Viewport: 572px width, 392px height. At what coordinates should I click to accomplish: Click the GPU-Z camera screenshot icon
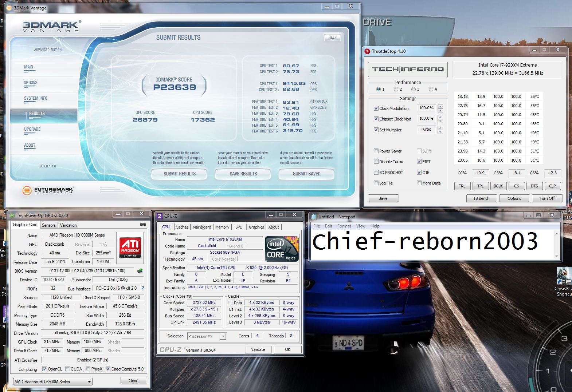[143, 225]
